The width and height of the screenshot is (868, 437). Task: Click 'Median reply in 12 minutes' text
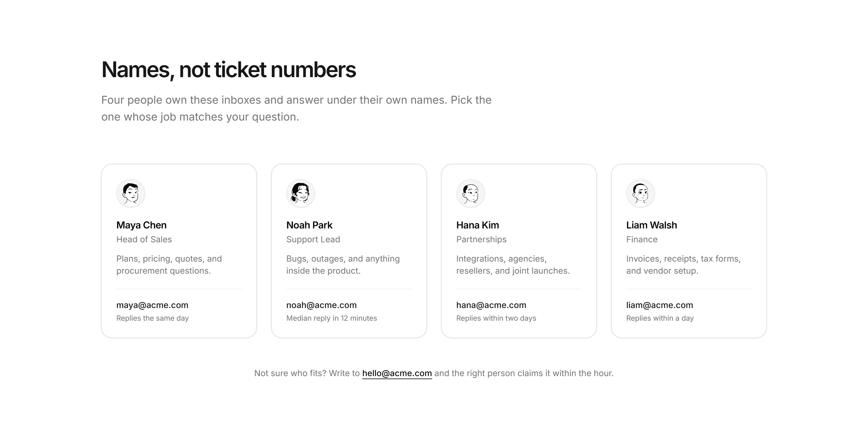click(x=332, y=318)
